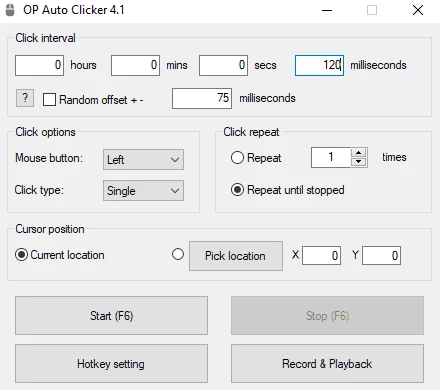
Task: Open the Click type dropdown
Action: tap(143, 191)
